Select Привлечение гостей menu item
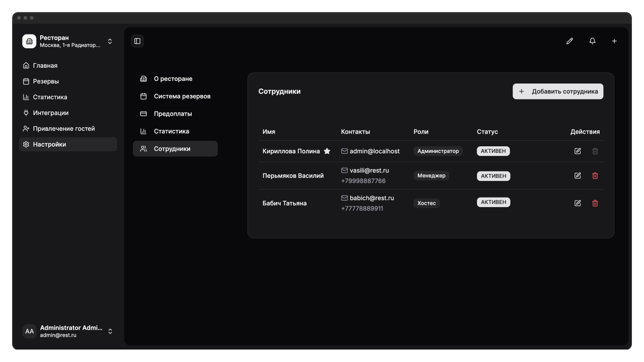 [64, 129]
